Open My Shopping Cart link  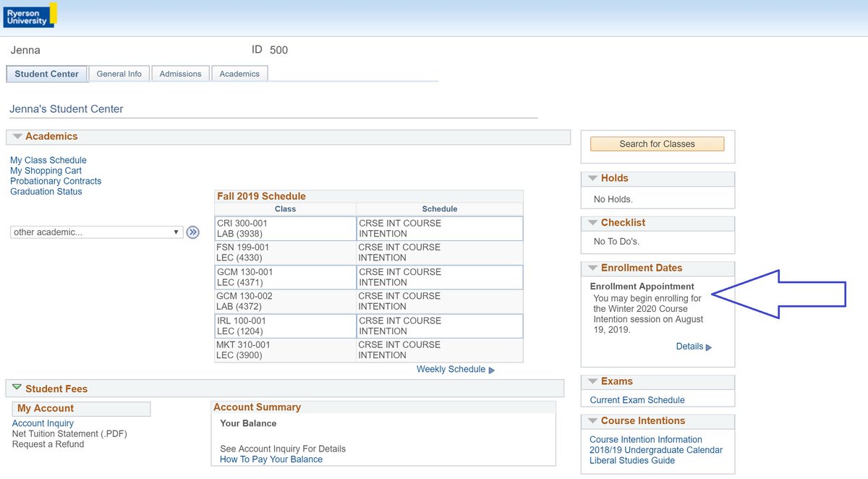[x=46, y=171]
